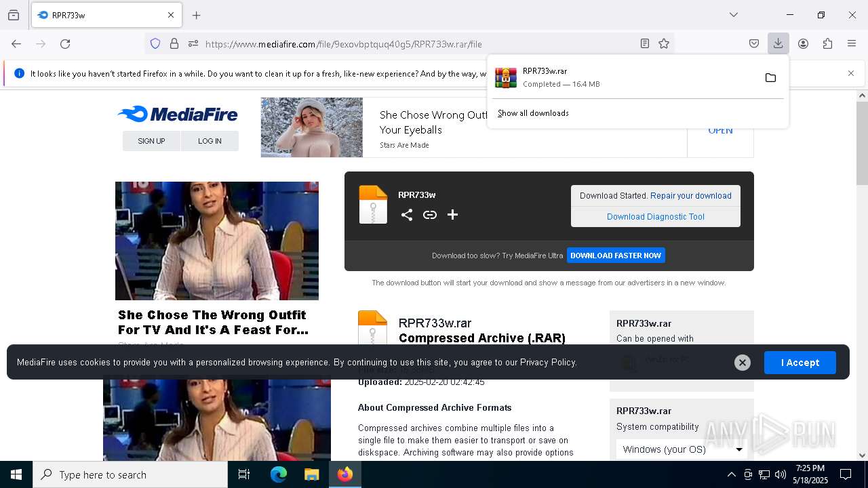The width and height of the screenshot is (868, 488).
Task: Add RPR733w to my MediaFire account
Action: pyautogui.click(x=453, y=215)
